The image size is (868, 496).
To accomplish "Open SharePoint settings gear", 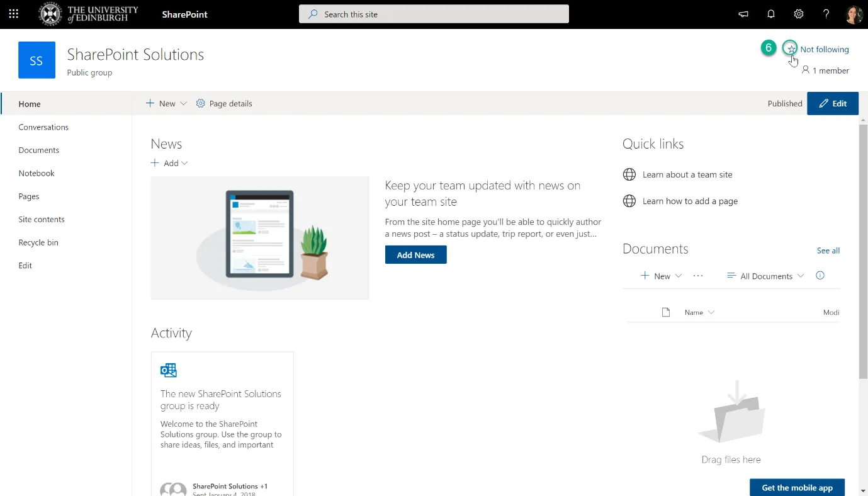I will click(x=798, y=13).
